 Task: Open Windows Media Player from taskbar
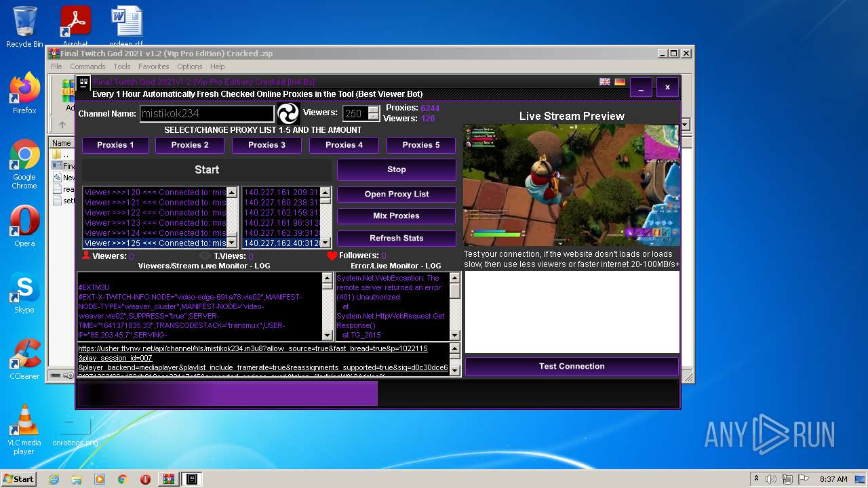point(100,479)
